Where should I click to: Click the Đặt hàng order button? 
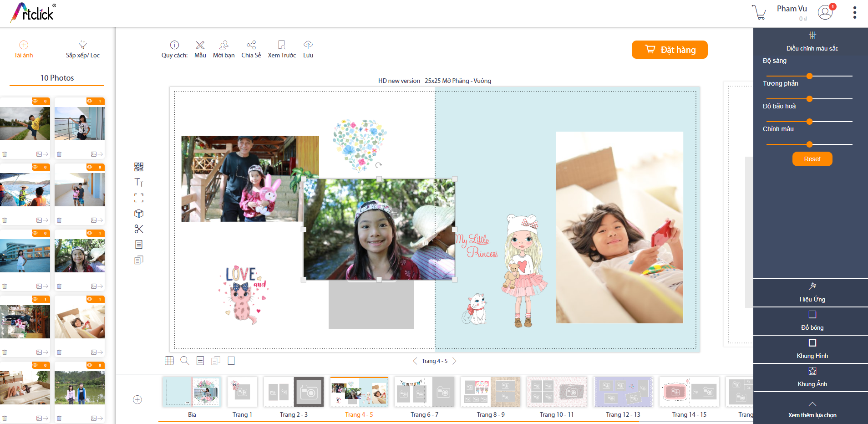pos(670,50)
